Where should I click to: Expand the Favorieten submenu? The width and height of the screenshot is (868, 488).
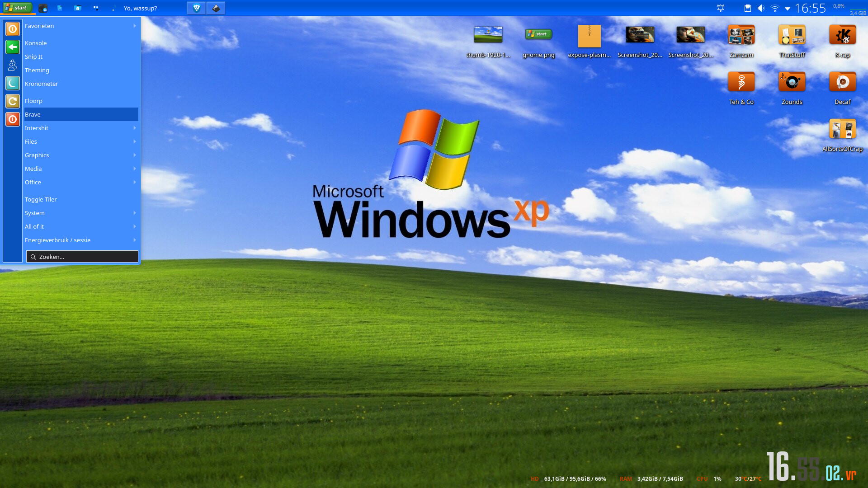(80, 26)
